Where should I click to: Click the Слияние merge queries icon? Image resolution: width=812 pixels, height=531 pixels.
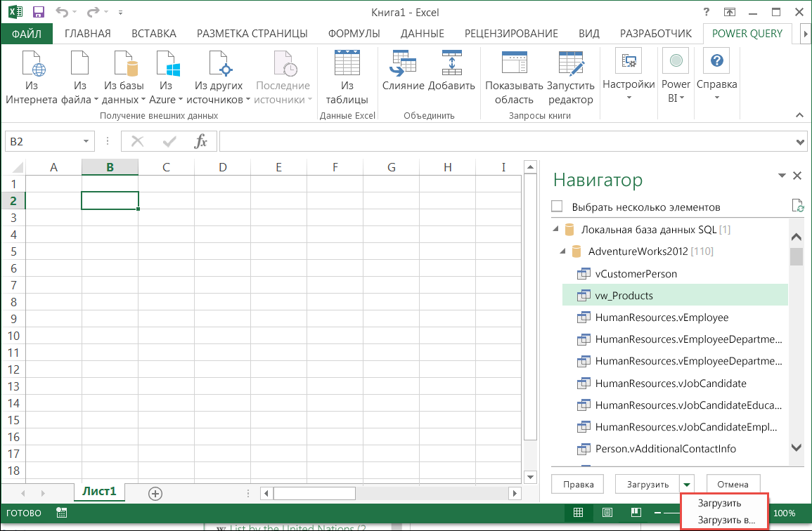[403, 65]
